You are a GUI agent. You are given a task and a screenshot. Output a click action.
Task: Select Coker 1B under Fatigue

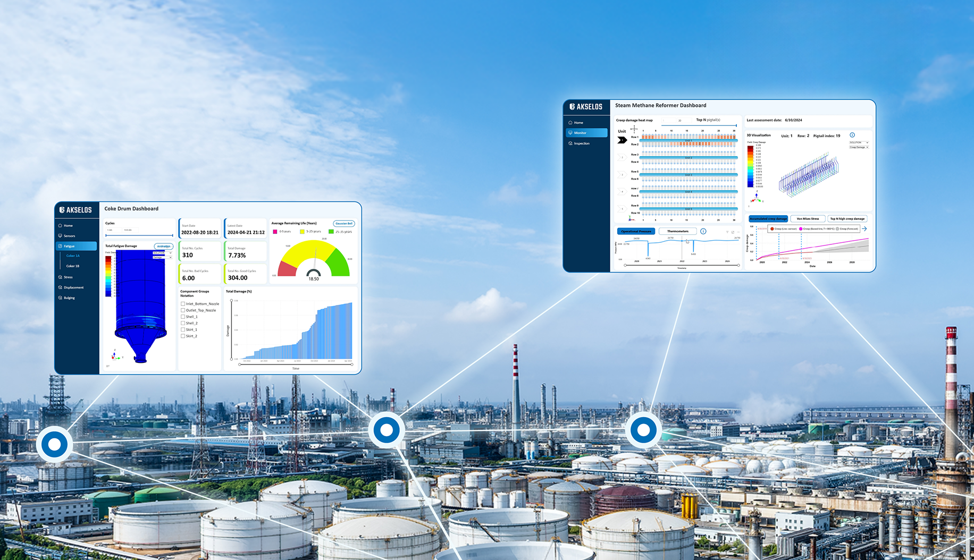[73, 266]
